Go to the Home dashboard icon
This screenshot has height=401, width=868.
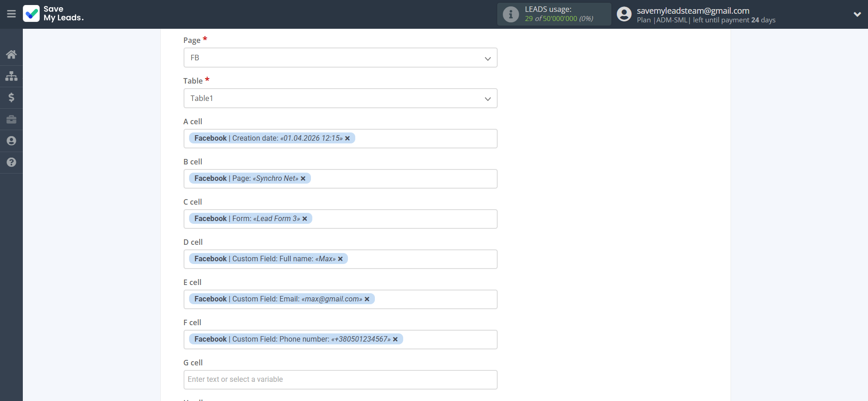[x=11, y=54]
